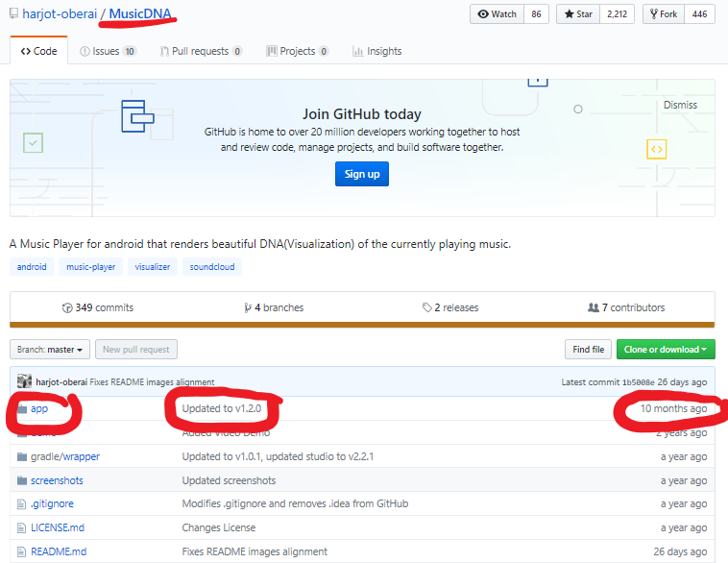Open the MusicDNA repository link
The width and height of the screenshot is (728, 563).
140,14
